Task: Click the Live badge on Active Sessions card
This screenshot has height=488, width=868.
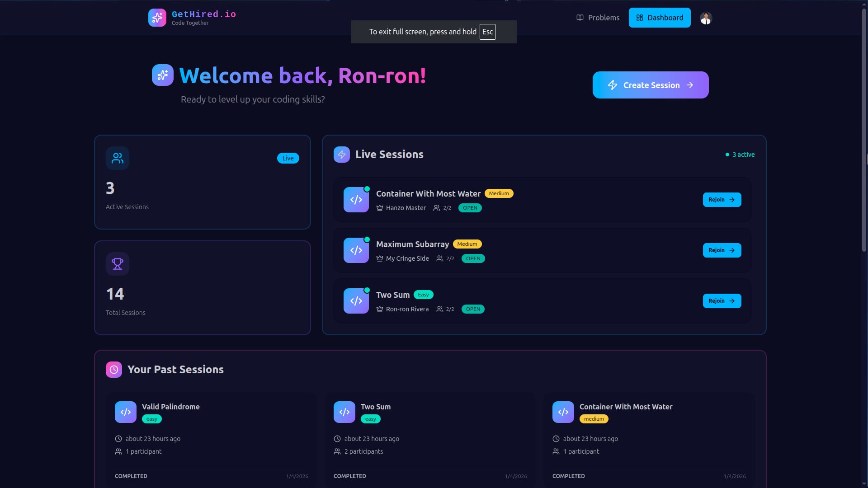Action: pos(288,158)
